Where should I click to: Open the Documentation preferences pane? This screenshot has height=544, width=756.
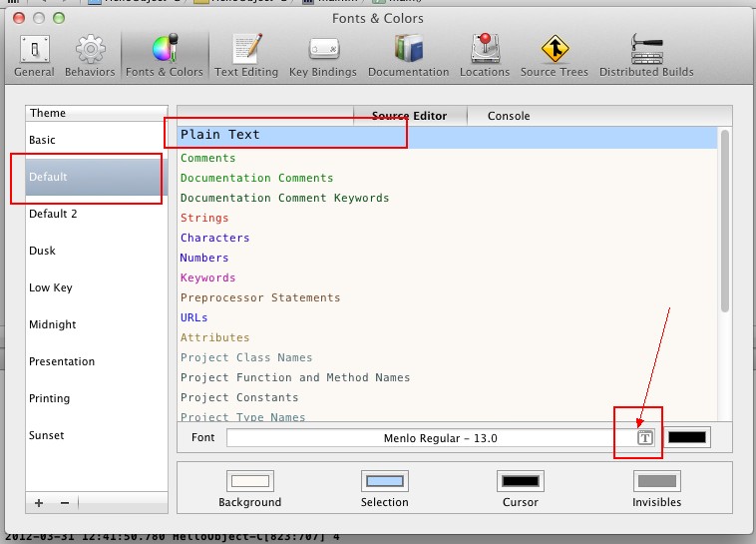point(408,56)
